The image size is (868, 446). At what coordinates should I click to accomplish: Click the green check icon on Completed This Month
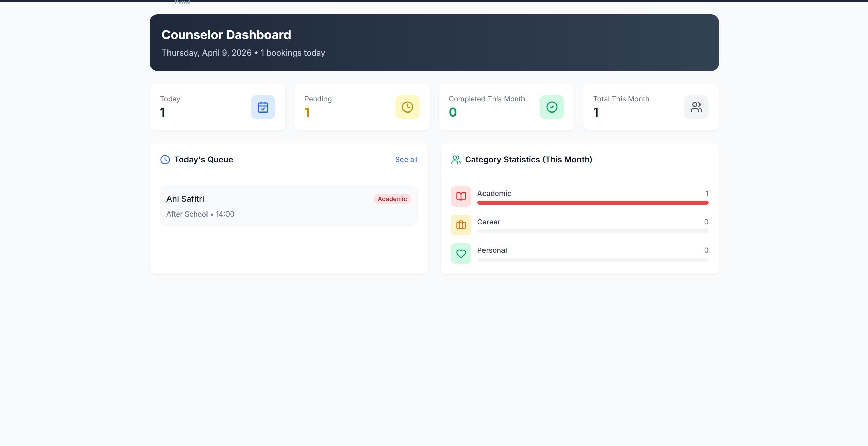[552, 107]
